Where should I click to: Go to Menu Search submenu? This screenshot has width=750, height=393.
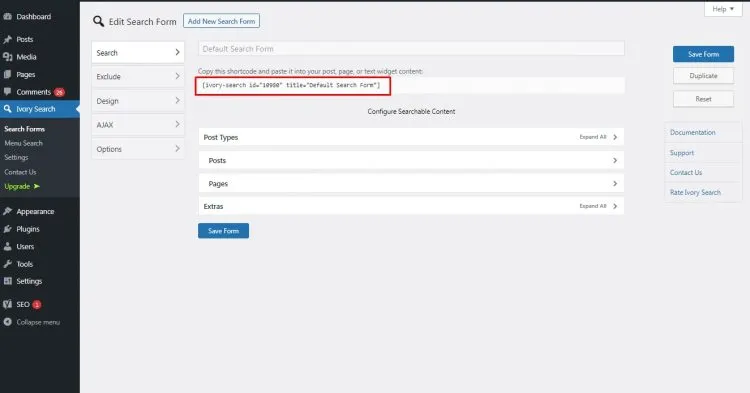23,143
